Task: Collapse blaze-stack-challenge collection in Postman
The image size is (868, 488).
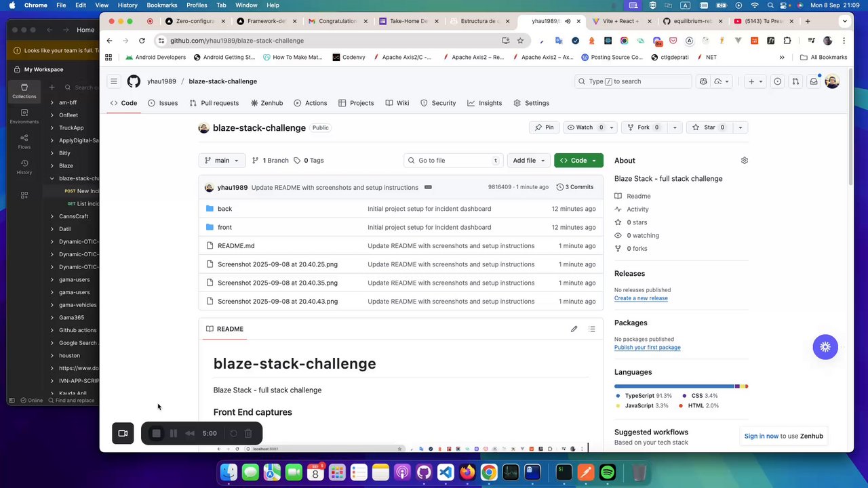Action: point(52,178)
